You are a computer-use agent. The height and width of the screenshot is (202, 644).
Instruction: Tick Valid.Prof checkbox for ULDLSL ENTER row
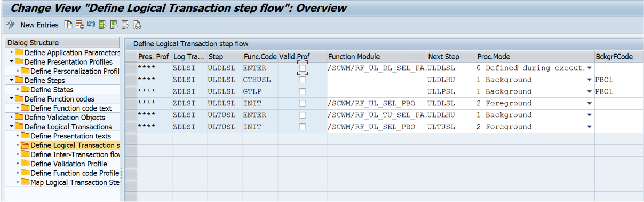point(303,68)
